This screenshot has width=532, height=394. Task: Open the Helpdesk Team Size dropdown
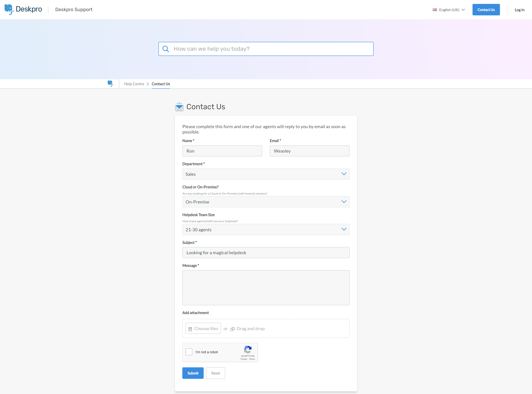point(266,229)
